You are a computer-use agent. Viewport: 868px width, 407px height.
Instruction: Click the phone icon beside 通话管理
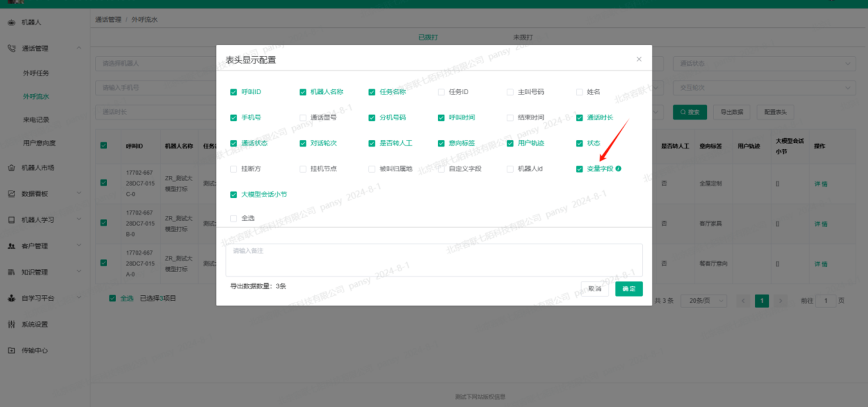point(11,48)
